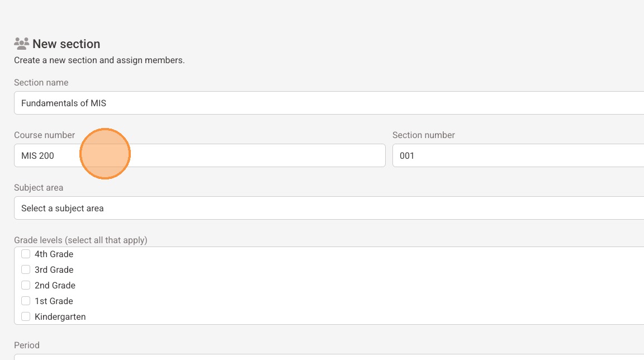The height and width of the screenshot is (360, 644).
Task: Click the New section heading text
Action: pos(67,44)
